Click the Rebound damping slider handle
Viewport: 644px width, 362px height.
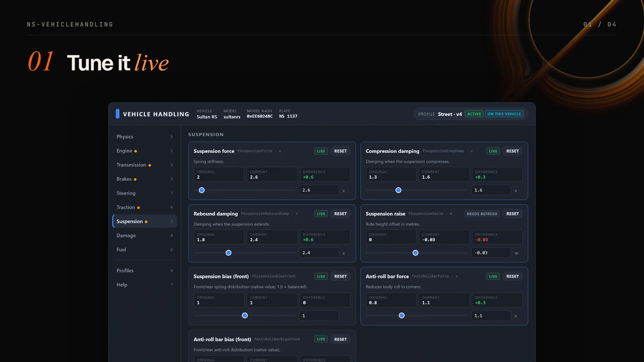click(x=228, y=253)
